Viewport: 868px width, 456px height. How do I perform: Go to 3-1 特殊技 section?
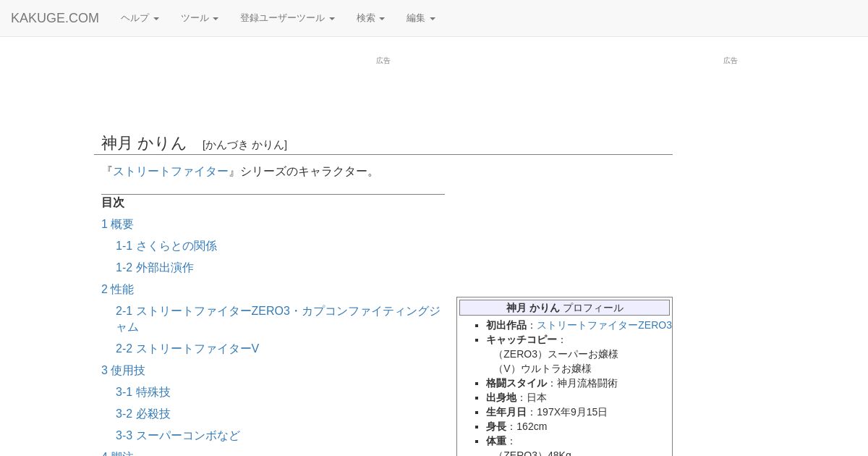coord(143,392)
